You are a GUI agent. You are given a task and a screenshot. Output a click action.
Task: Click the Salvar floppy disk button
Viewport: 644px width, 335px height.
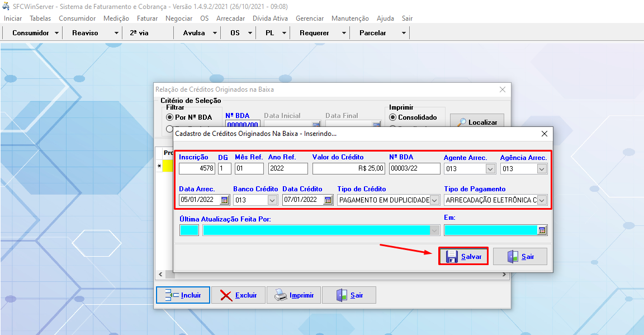tap(463, 257)
